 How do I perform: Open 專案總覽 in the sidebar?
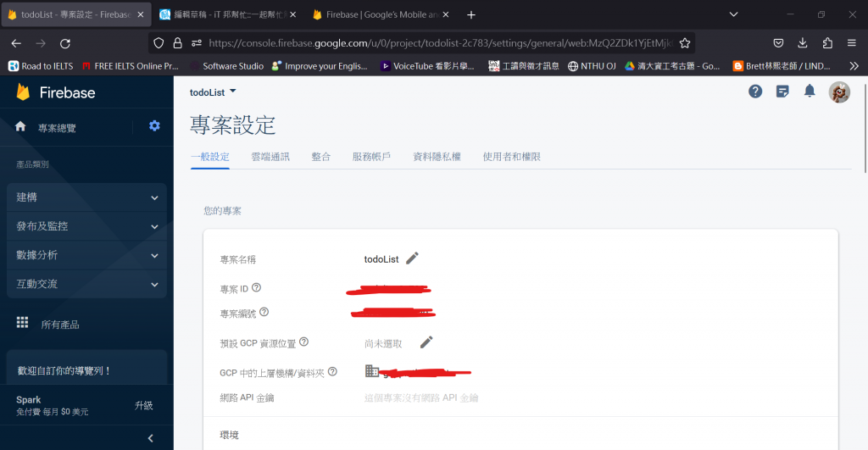57,128
